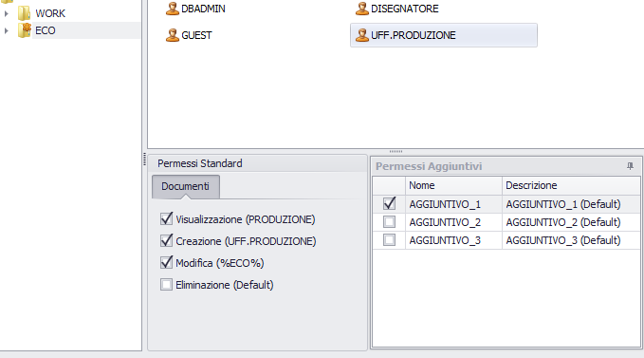Uncheck Visualizzazione (PRODUZIONE) permission

tap(166, 219)
